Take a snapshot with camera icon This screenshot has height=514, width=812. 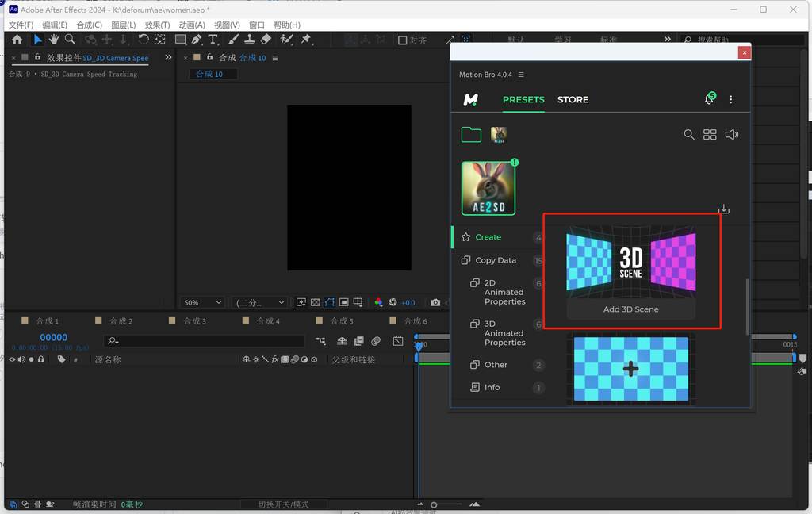point(435,302)
